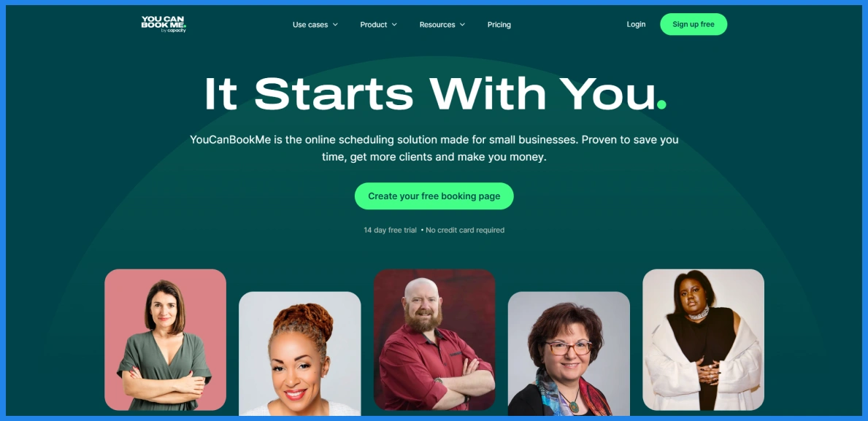This screenshot has width=868, height=421.
Task: Open the Product dropdown chevron
Action: (394, 25)
